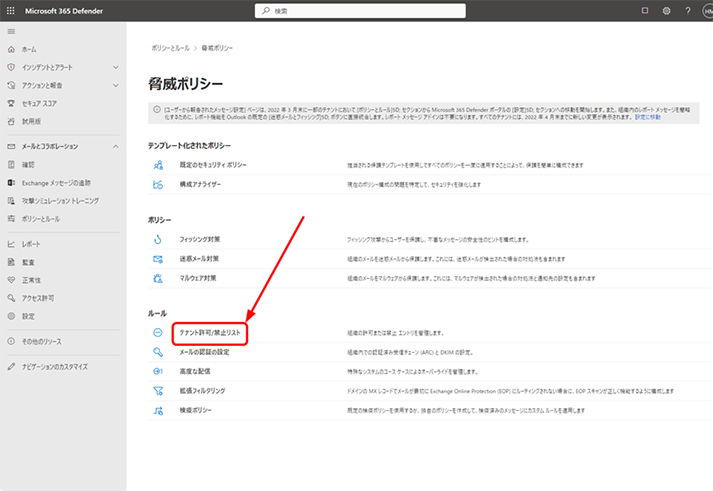Open 高度な配信 rule
713x491 pixels.
(195, 371)
